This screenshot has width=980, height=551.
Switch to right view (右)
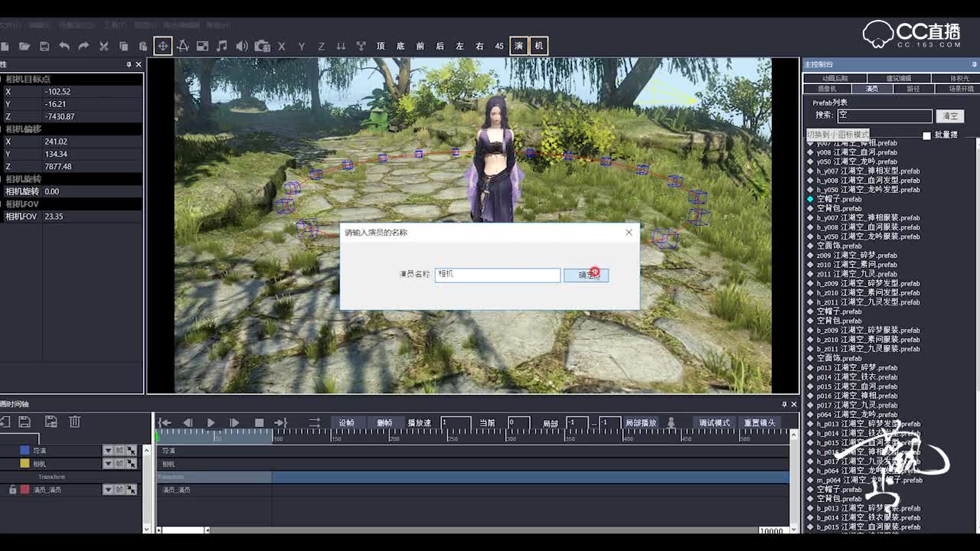point(480,46)
